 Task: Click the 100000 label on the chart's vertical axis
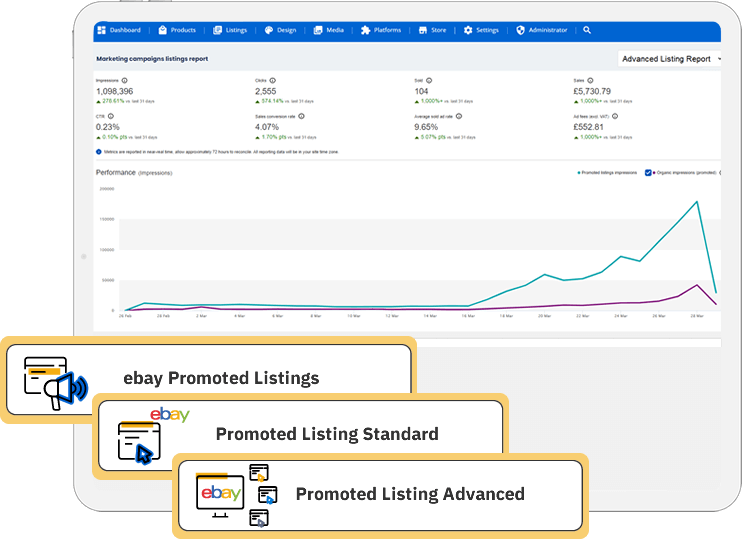pos(106,250)
